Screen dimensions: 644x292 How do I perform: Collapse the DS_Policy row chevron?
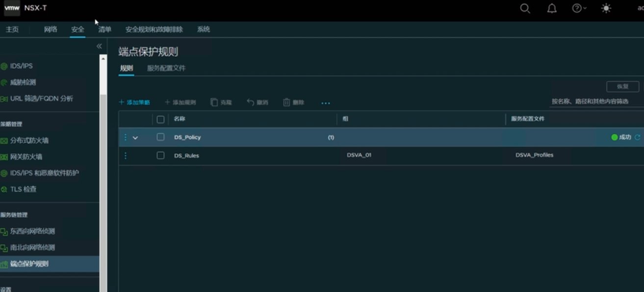pyautogui.click(x=135, y=138)
